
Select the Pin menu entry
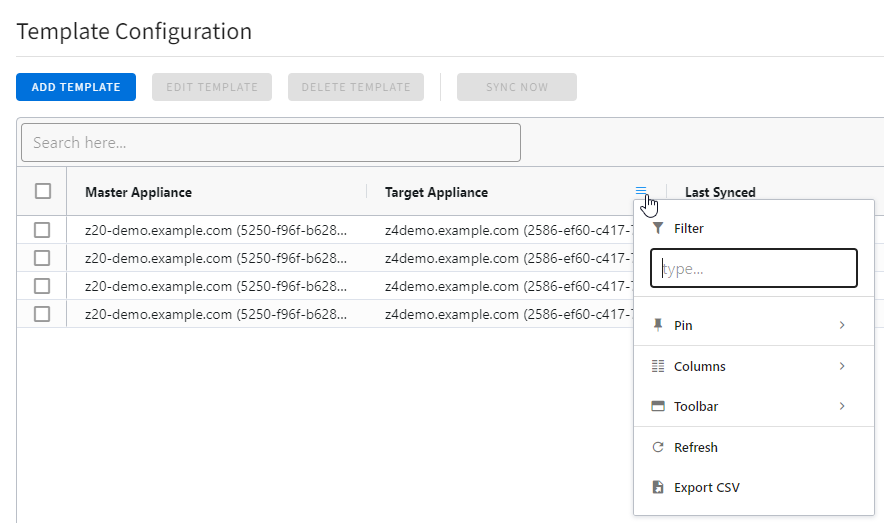pyautogui.click(x=754, y=325)
